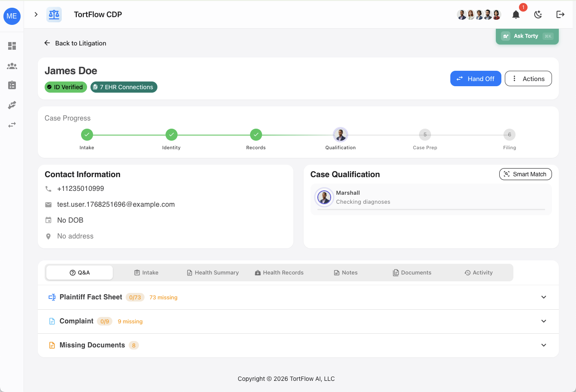Open notifications via the bell icon

pyautogui.click(x=516, y=14)
